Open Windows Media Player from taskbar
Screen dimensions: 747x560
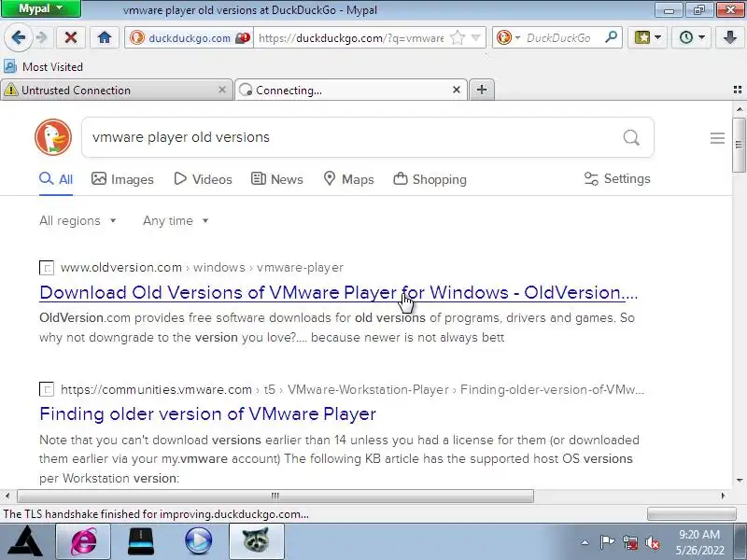[x=198, y=541]
